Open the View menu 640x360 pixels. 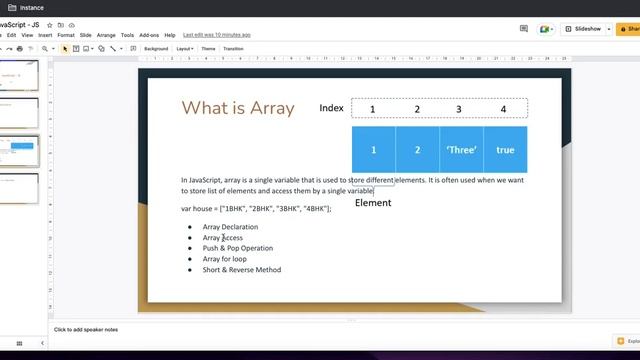27,36
